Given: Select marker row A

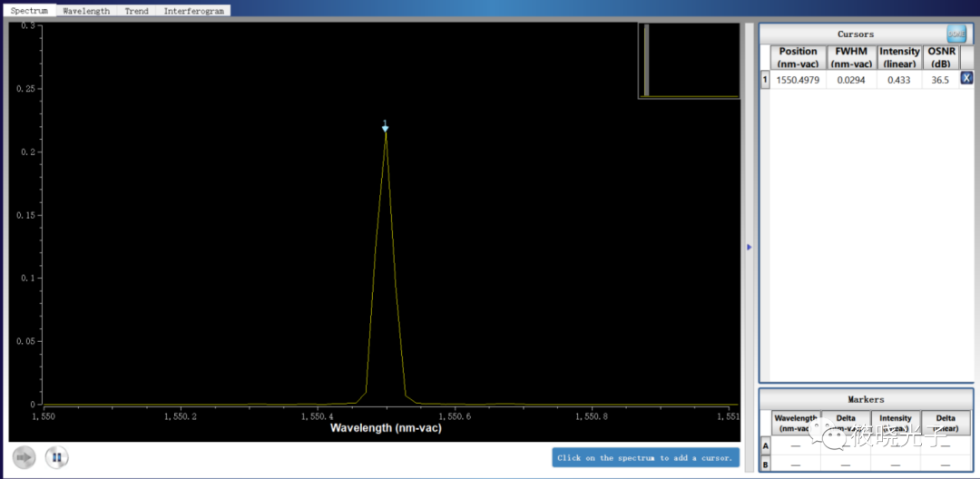Looking at the screenshot, I should [x=765, y=445].
